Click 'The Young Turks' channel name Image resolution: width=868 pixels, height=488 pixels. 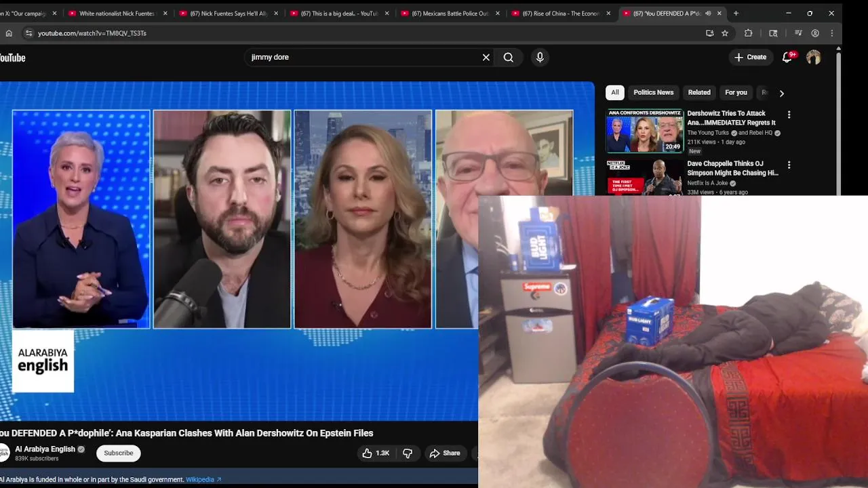(708, 133)
